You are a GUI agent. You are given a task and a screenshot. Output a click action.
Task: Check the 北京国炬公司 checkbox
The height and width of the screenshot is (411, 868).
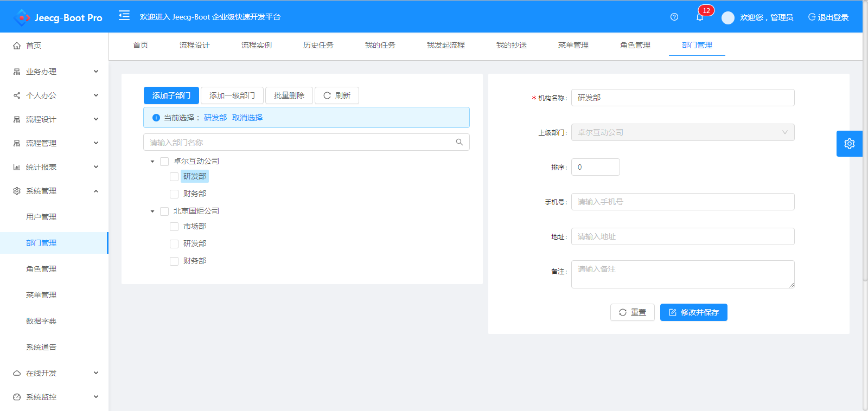point(164,211)
